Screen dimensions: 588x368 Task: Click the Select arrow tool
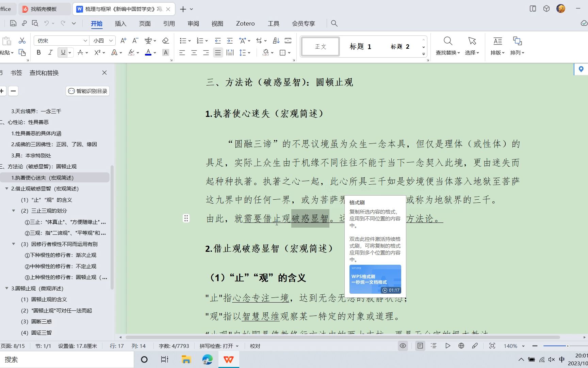coord(472,41)
